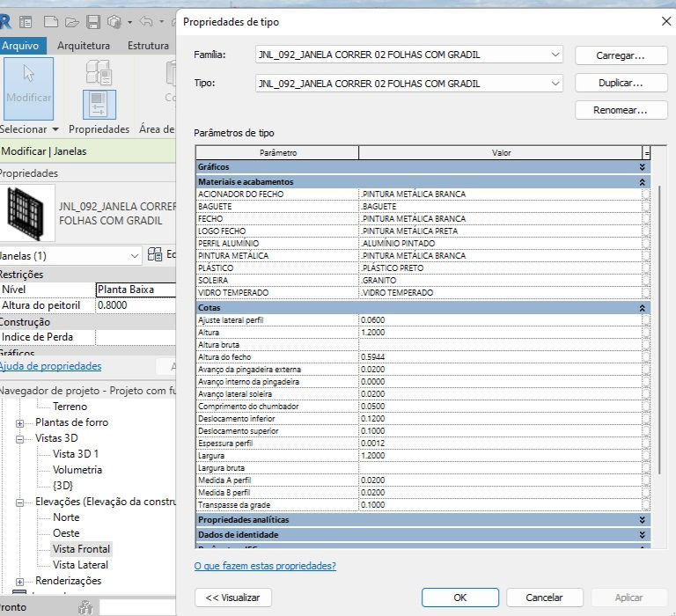Screen dimensions: 676x616
Task: Click the << Visualizar button
Action: pos(232,598)
